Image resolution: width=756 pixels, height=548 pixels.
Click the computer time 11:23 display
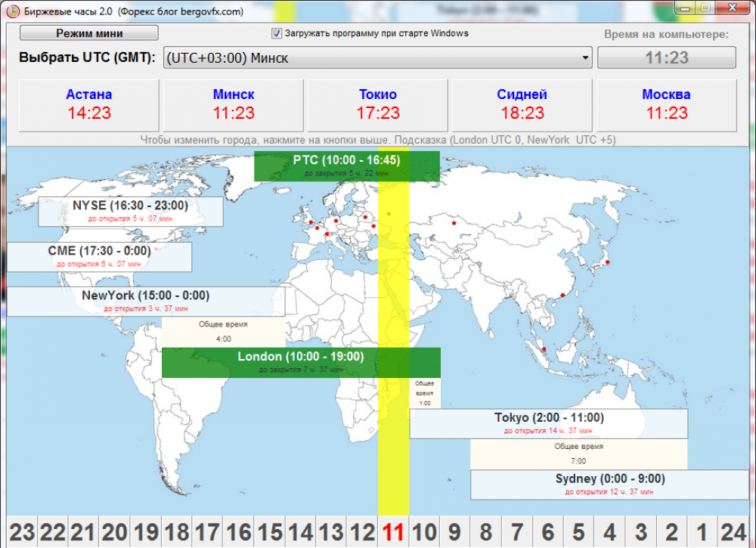pyautogui.click(x=667, y=58)
